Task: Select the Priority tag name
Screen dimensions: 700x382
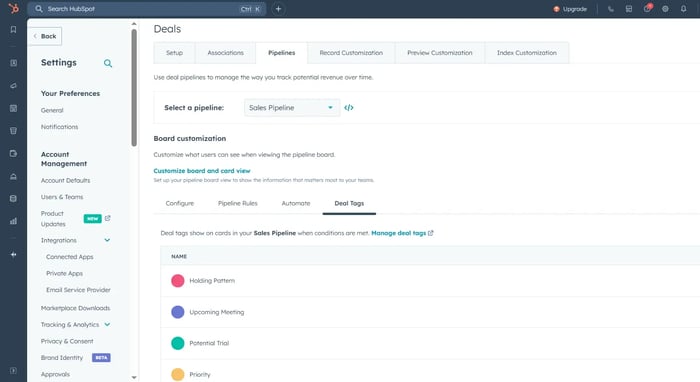Action: point(200,374)
